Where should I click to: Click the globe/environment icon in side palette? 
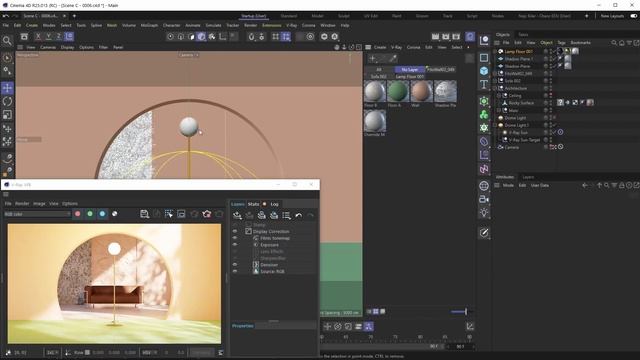(484, 186)
